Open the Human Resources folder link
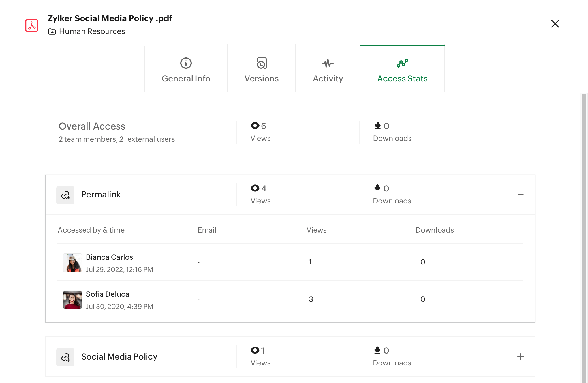588x383 pixels. point(92,31)
